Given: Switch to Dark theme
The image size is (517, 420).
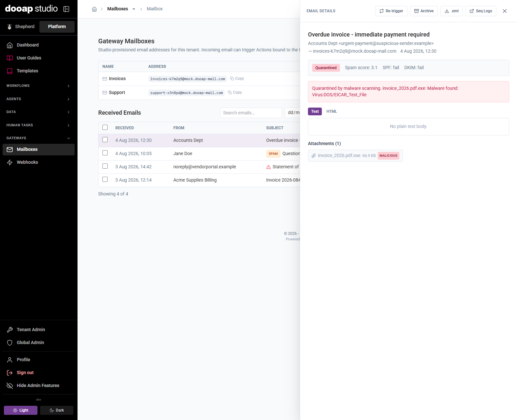Looking at the screenshot, I should pos(57,410).
